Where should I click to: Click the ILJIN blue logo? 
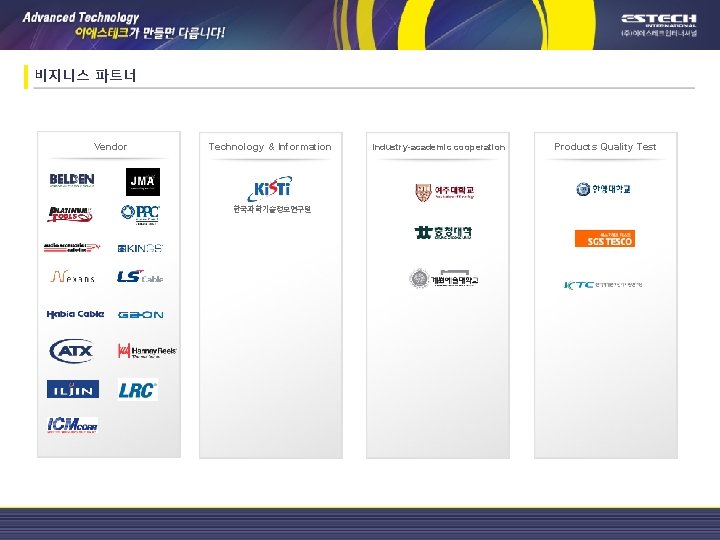pos(73,389)
